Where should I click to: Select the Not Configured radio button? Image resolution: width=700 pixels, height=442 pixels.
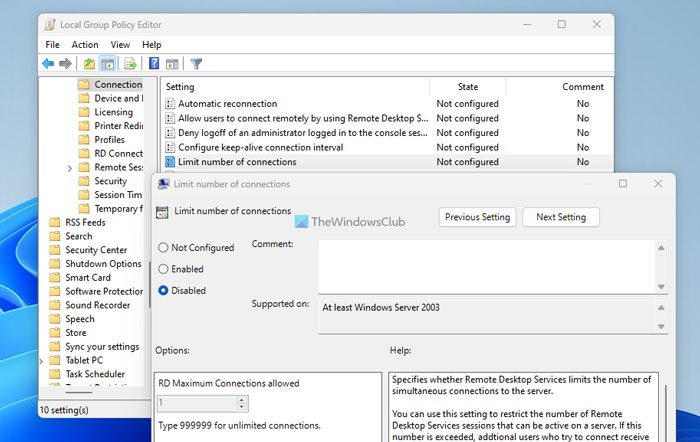coord(163,247)
